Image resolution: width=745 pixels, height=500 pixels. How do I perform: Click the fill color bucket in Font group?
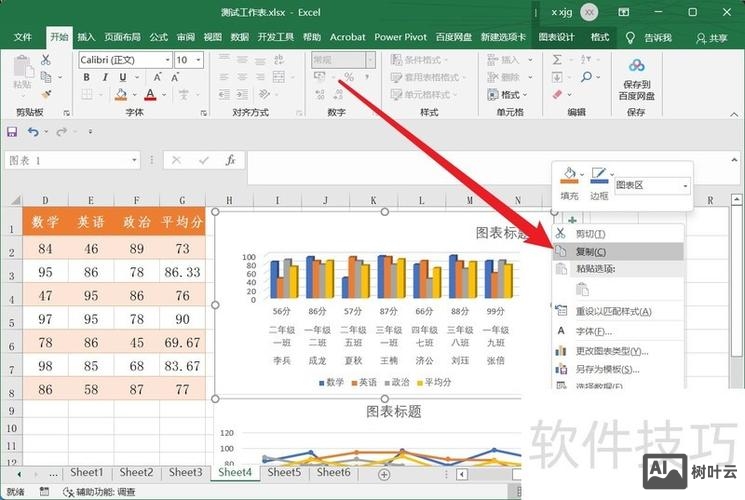tap(121, 95)
